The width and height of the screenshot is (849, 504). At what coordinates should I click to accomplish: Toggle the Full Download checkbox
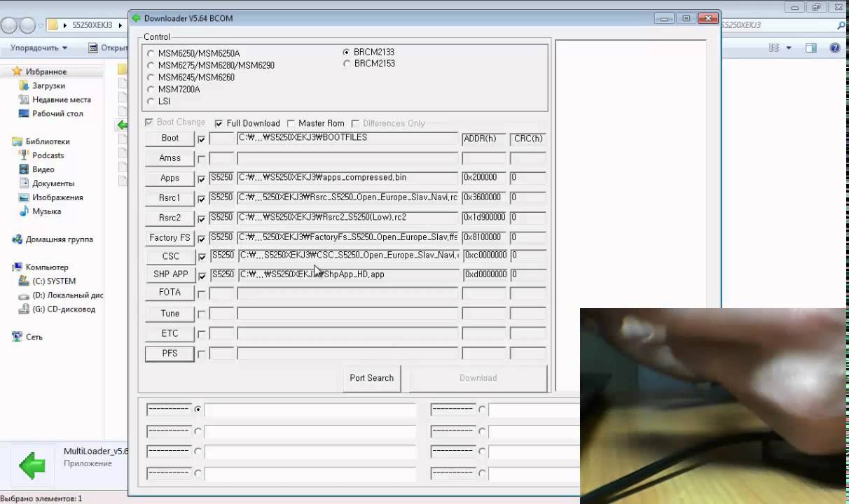[219, 123]
